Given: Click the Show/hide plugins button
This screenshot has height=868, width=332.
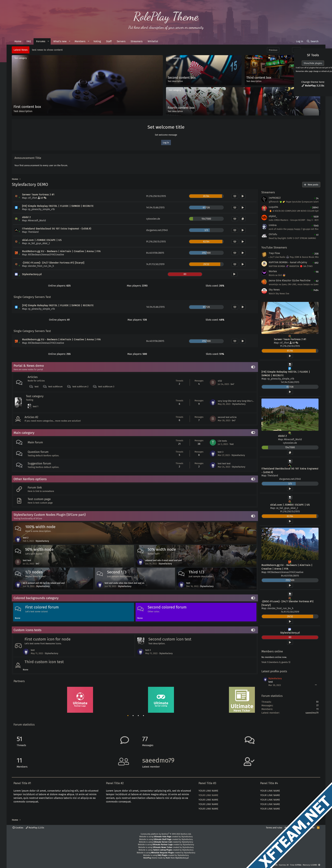Looking at the screenshot, I should (x=312, y=63).
